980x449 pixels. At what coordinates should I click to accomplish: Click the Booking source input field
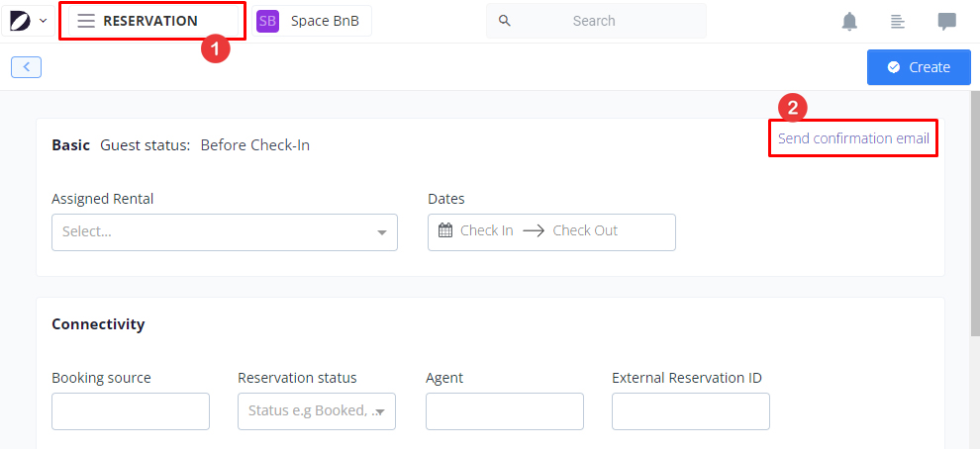[x=131, y=411]
